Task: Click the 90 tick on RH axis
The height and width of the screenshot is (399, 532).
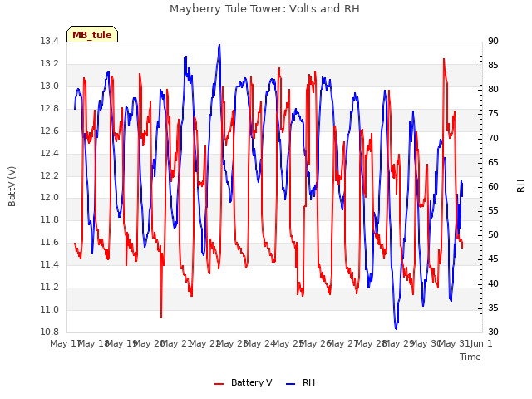Action: click(x=493, y=42)
